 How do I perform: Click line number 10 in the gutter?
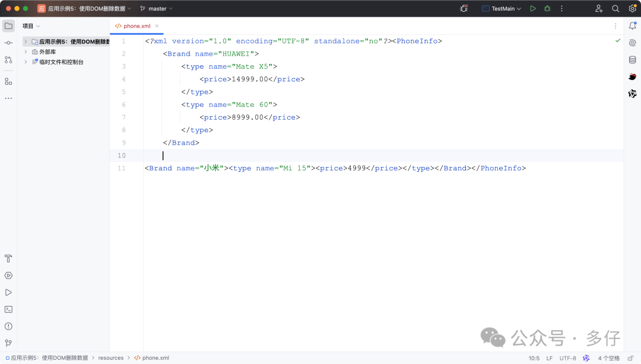pos(122,156)
